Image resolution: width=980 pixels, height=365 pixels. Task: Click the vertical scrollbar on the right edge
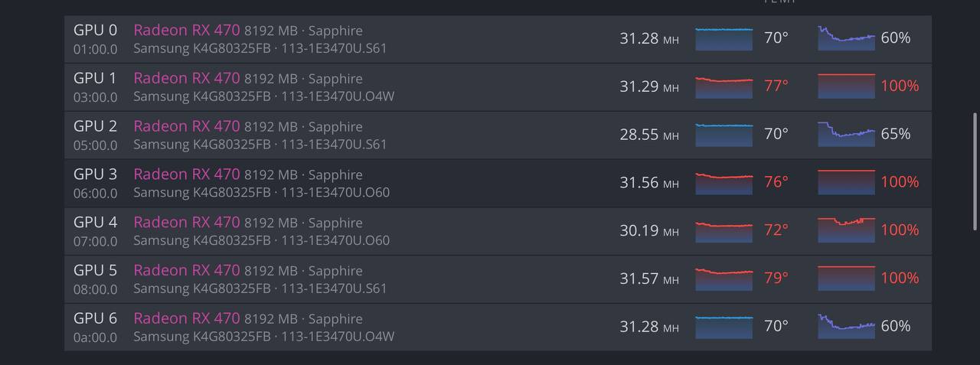[x=975, y=171]
